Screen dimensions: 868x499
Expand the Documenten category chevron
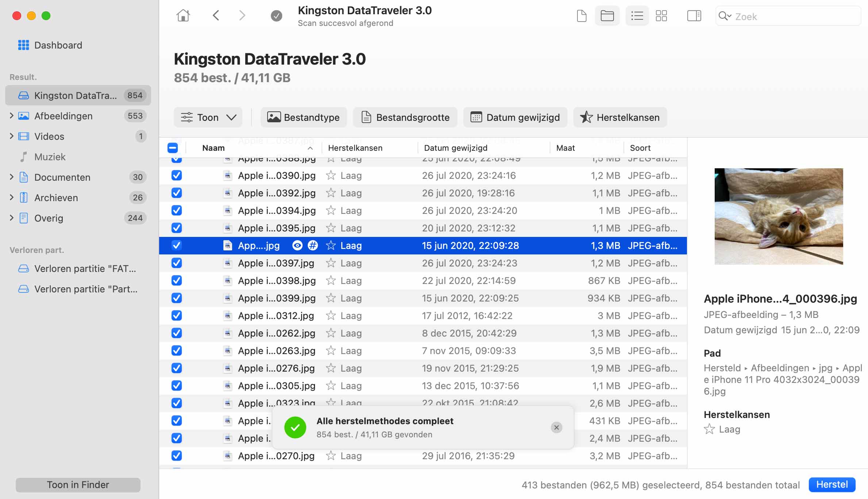pos(11,177)
